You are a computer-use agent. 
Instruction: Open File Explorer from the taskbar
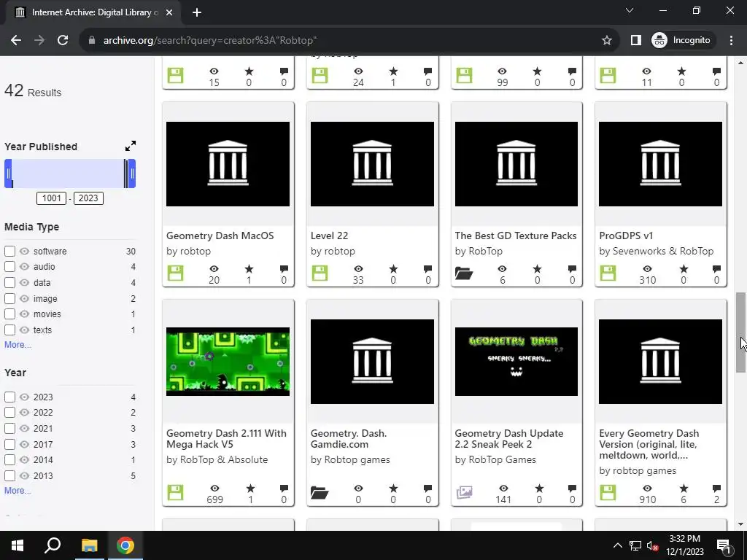coord(89,545)
